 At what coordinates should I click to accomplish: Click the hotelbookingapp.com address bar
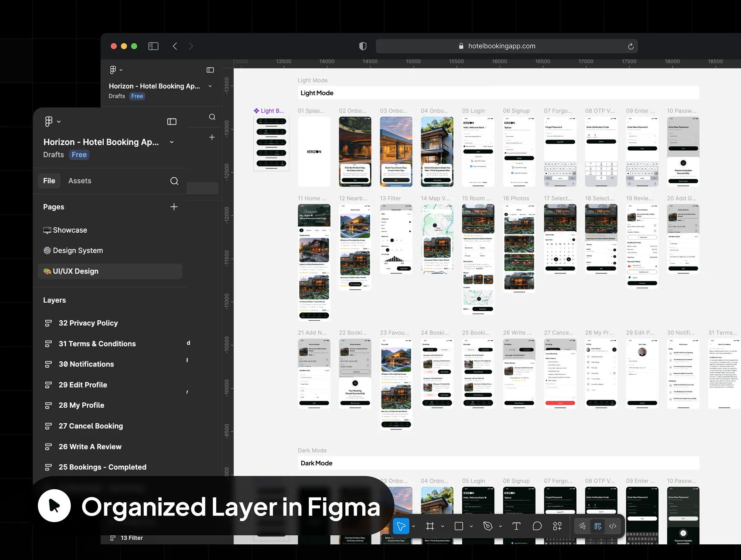pyautogui.click(x=507, y=46)
